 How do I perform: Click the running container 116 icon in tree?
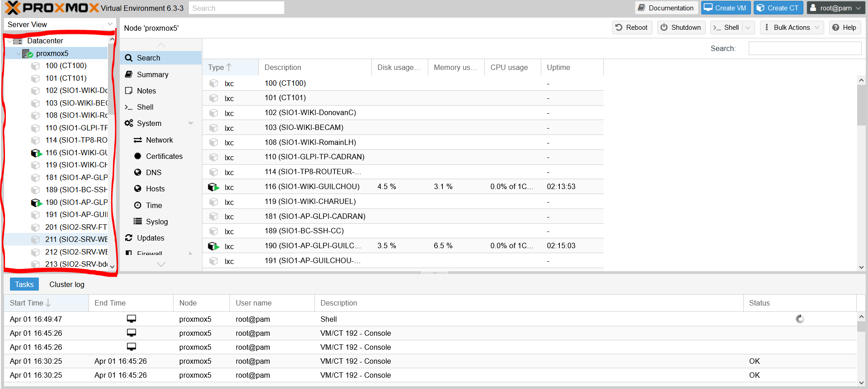coord(36,153)
